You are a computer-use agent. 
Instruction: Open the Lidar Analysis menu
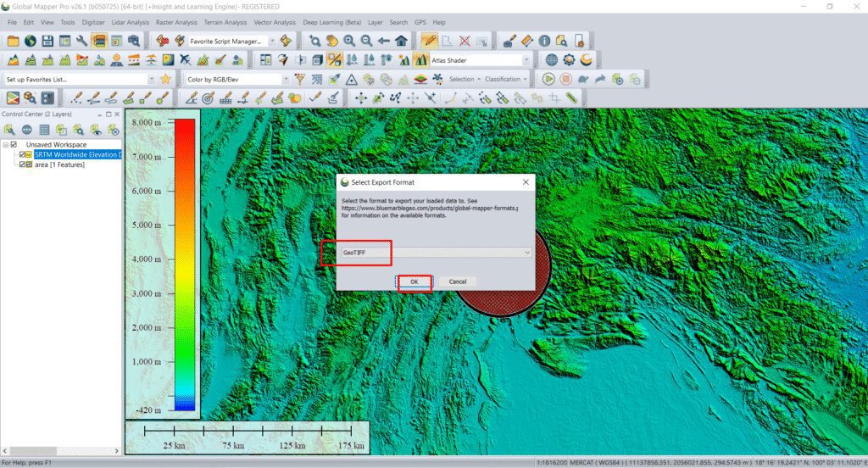click(130, 22)
